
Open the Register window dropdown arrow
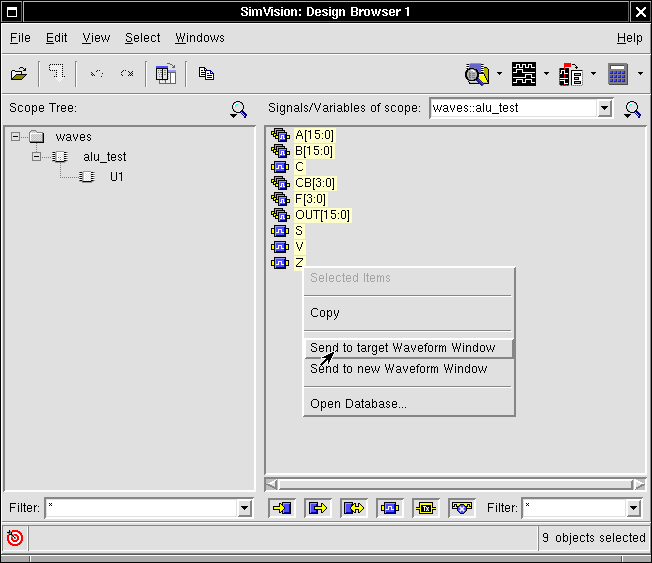click(593, 74)
